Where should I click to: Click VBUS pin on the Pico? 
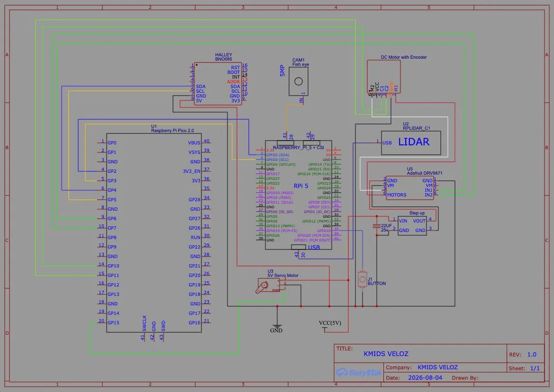pos(194,143)
